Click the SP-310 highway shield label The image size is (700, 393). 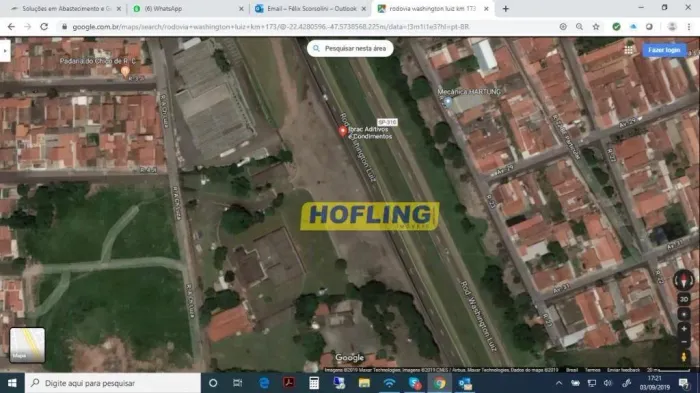point(387,122)
